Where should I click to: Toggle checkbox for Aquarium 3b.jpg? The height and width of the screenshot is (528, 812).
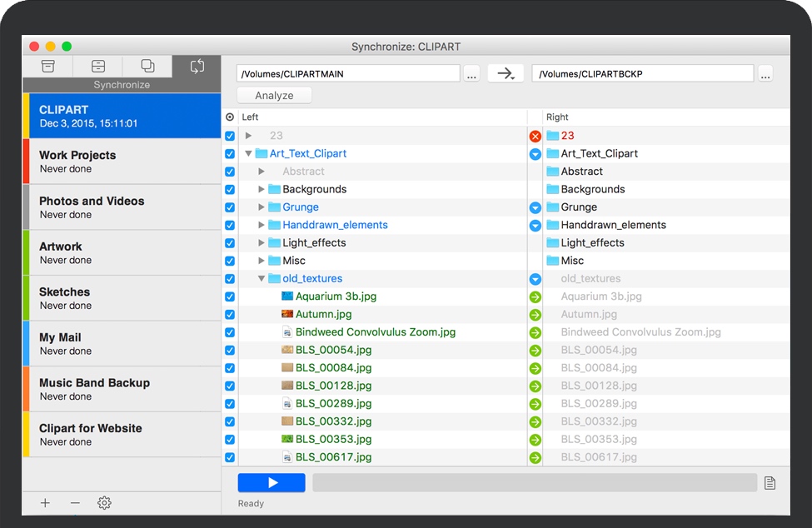(x=230, y=296)
